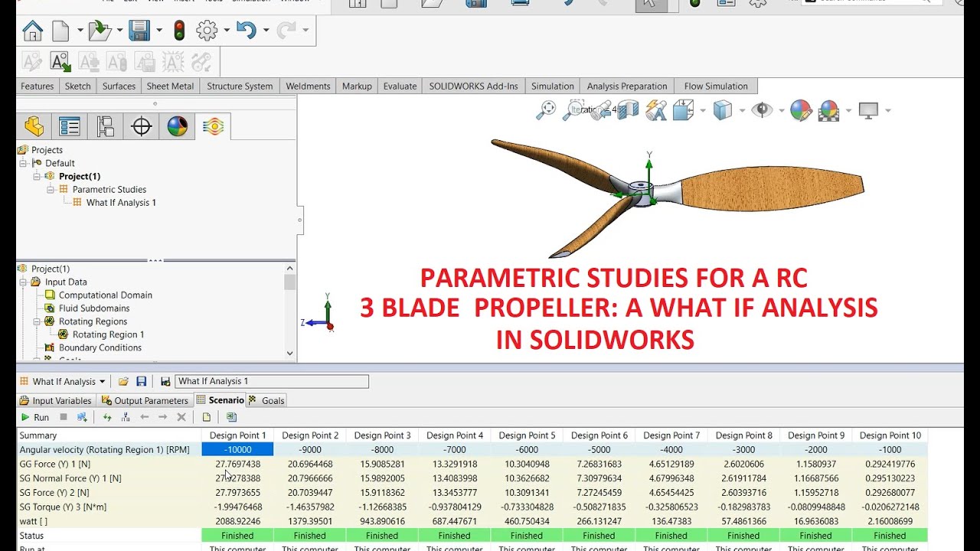Select Rotating Region 1 in tree
The image size is (980, 551).
click(108, 334)
